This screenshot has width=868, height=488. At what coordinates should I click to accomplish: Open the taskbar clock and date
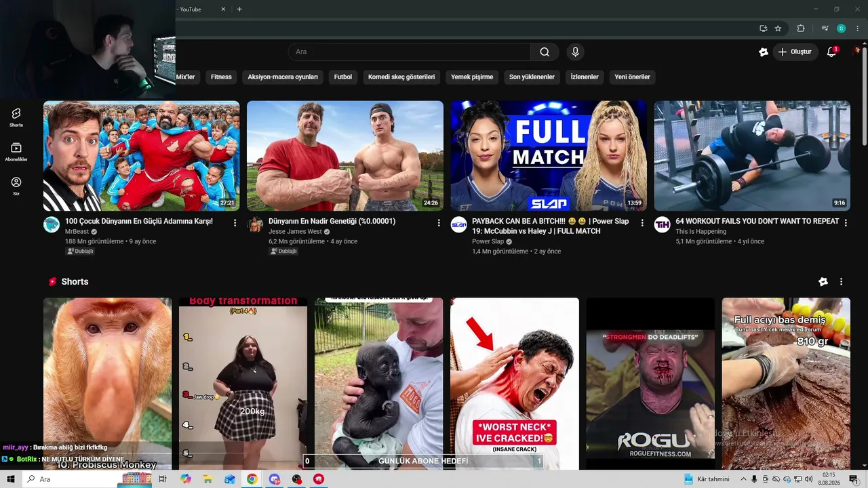829,479
